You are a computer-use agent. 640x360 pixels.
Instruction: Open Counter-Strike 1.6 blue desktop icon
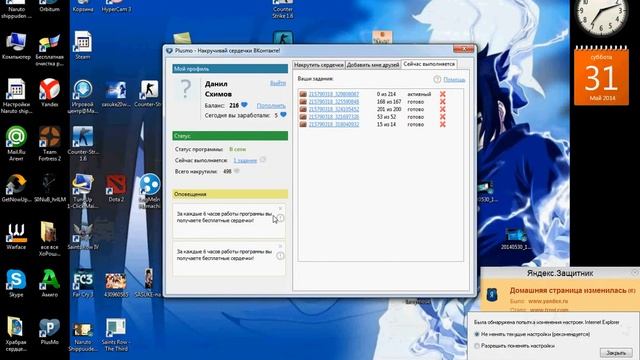point(83,143)
